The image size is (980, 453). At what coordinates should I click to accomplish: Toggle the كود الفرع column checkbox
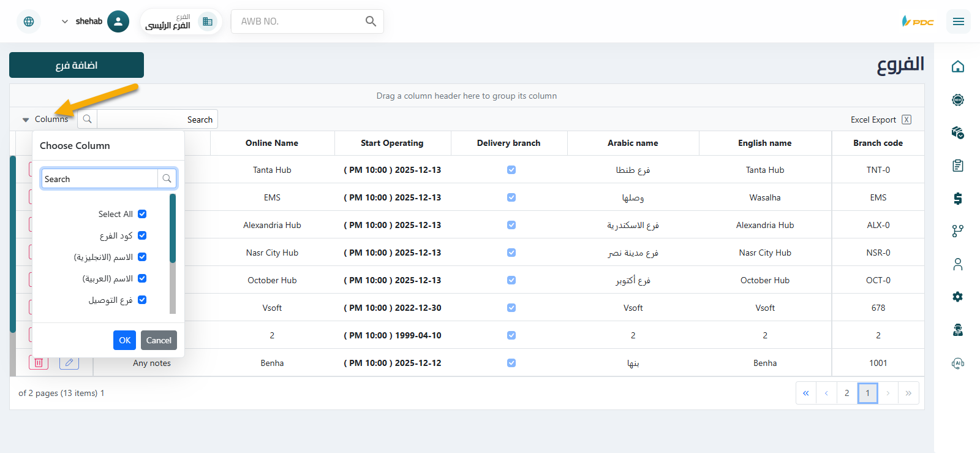(x=142, y=235)
